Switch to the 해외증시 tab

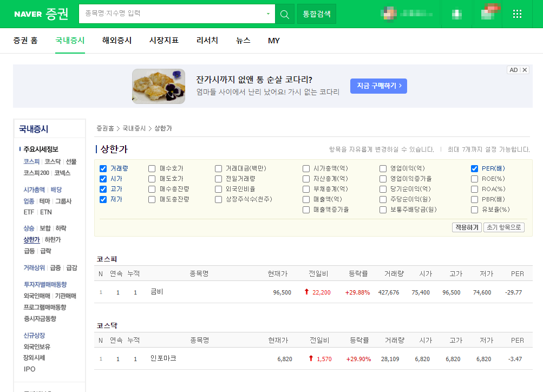[116, 40]
